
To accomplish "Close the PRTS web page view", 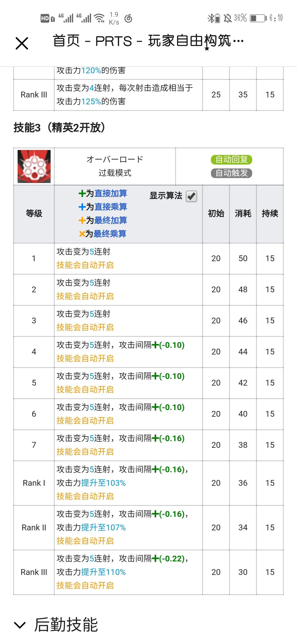I will tap(22, 43).
